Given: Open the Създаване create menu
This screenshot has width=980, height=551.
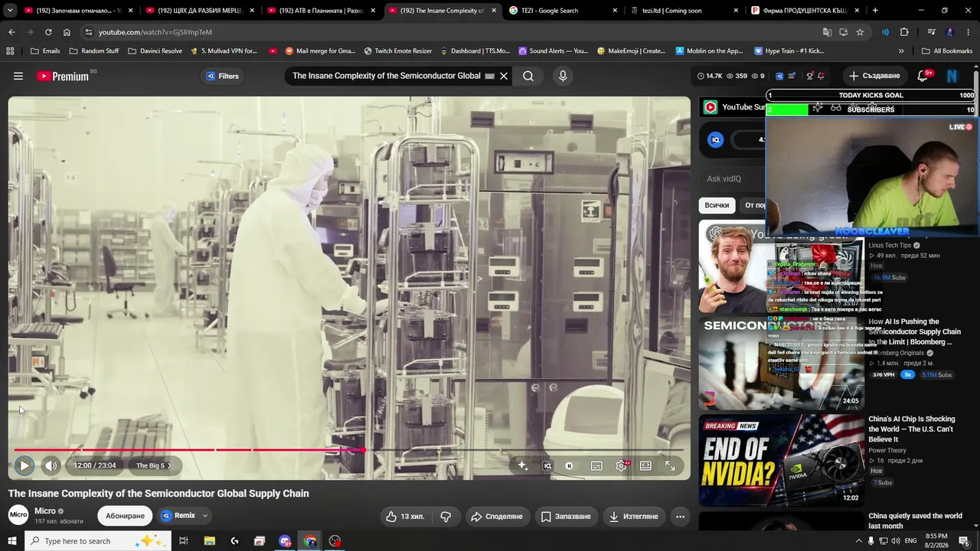Looking at the screenshot, I should (x=874, y=76).
